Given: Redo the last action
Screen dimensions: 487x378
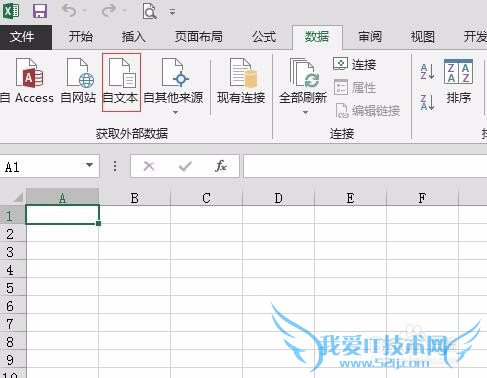Looking at the screenshot, I should pos(109,11).
